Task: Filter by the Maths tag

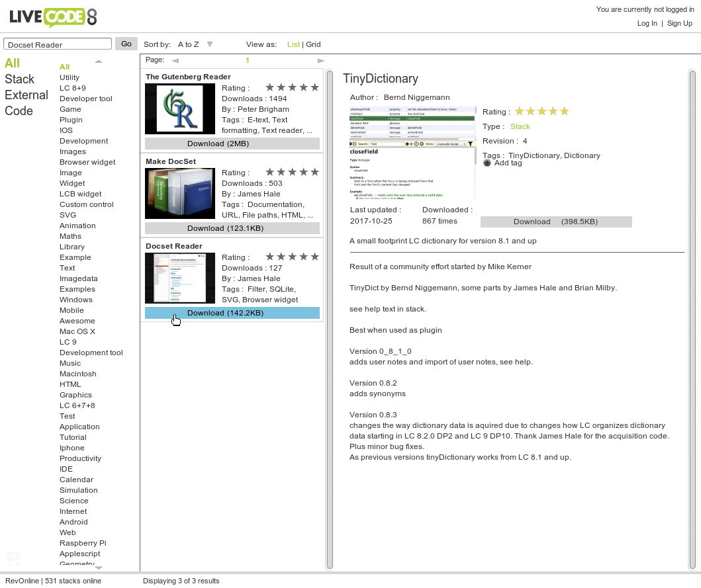Action: 70,236
